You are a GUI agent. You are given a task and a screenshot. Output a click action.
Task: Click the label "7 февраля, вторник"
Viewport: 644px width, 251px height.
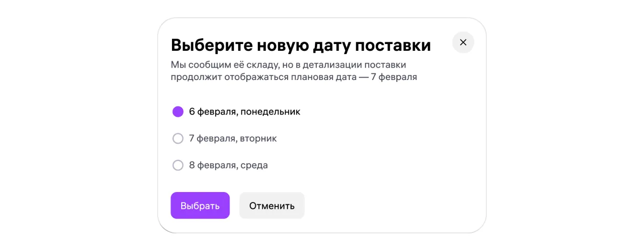[x=233, y=138]
